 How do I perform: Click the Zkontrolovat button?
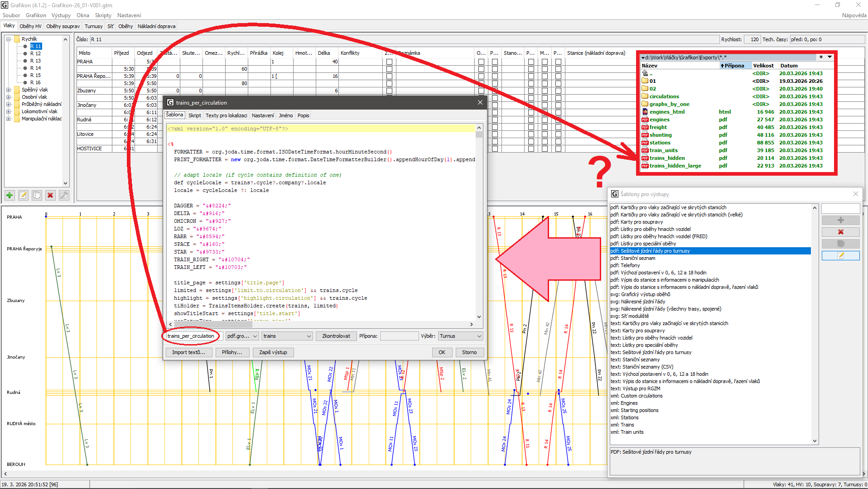[x=336, y=336]
